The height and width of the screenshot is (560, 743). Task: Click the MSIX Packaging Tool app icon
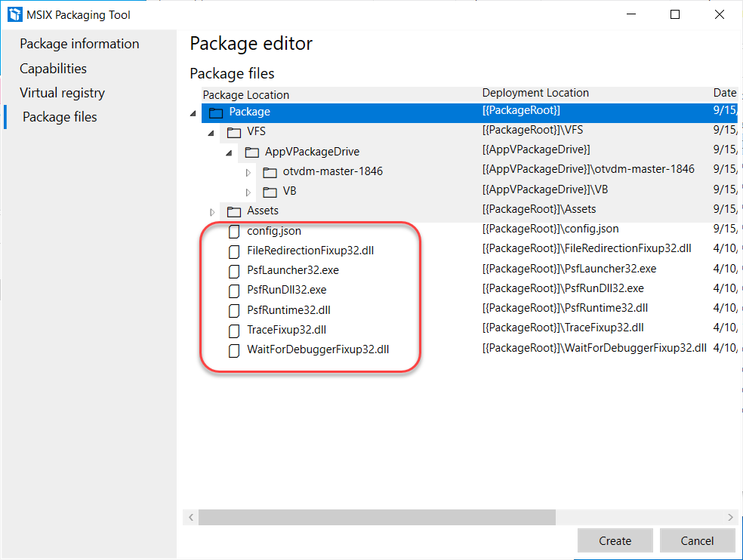tap(14, 14)
